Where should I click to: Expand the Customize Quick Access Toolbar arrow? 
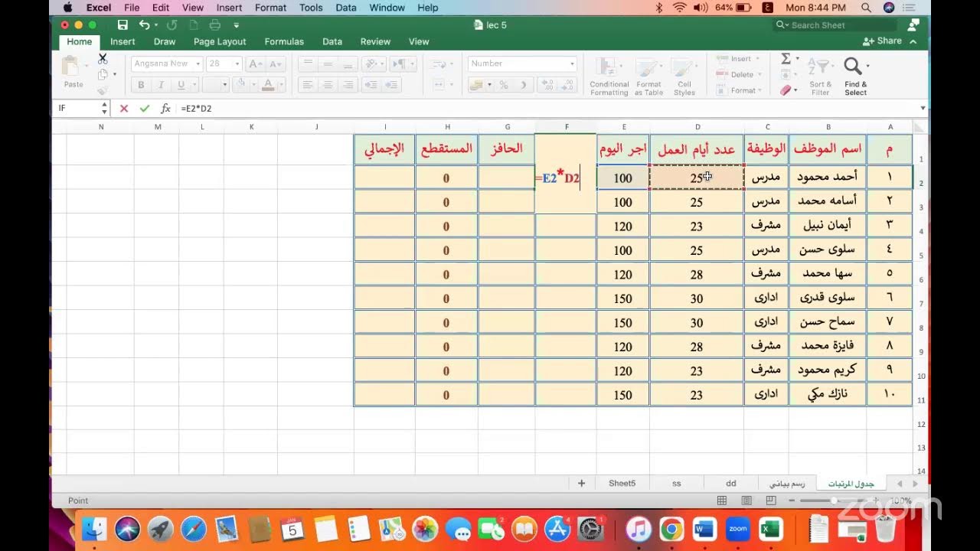tap(236, 25)
